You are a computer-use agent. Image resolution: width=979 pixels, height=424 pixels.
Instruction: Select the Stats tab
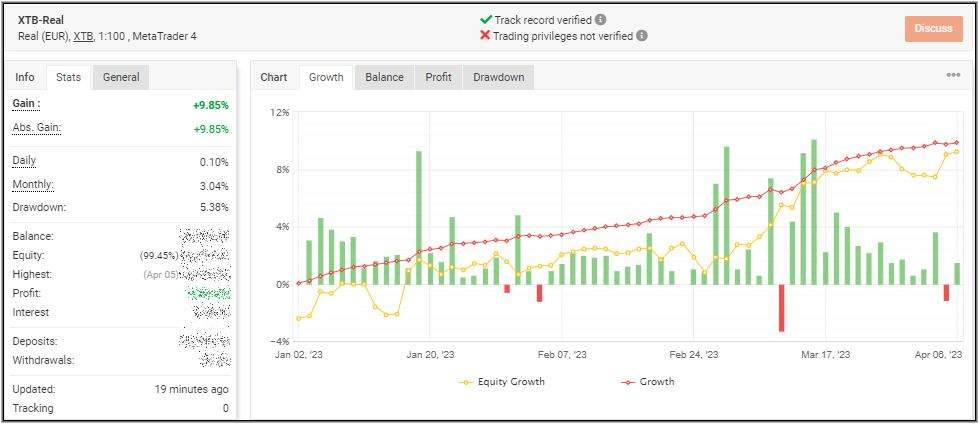click(69, 77)
